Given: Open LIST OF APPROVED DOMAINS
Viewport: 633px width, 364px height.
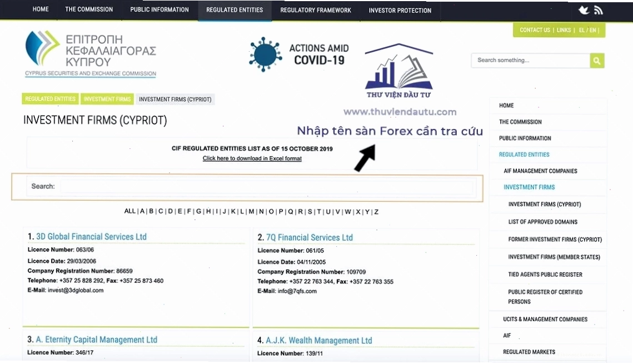Looking at the screenshot, I should tap(542, 222).
